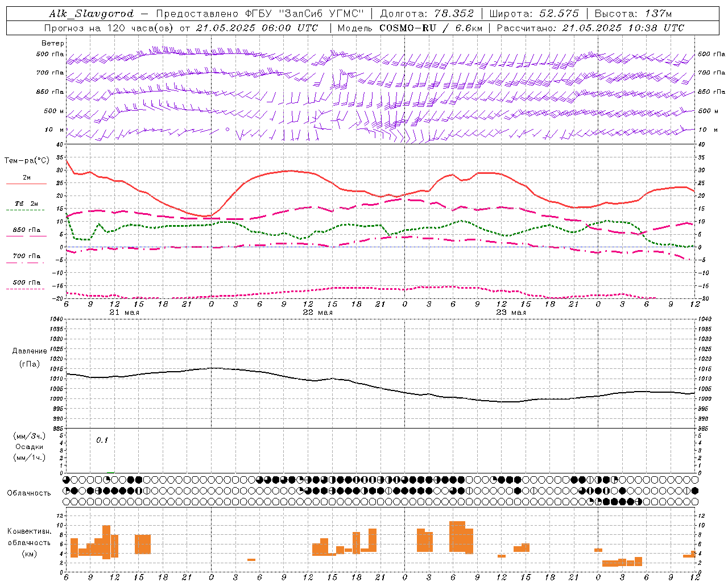728x582 pixels.
Task: Select the text Предоставлено ФГБУ "ЗапСиб УГМС"
Action: (x=260, y=14)
